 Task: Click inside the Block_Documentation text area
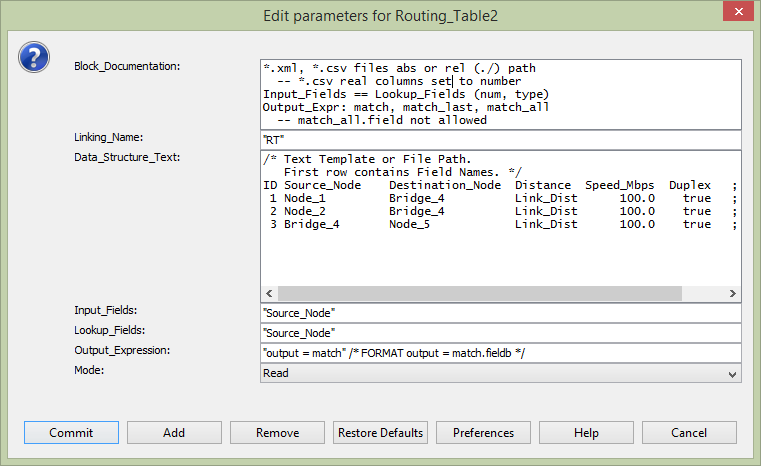[x=500, y=93]
